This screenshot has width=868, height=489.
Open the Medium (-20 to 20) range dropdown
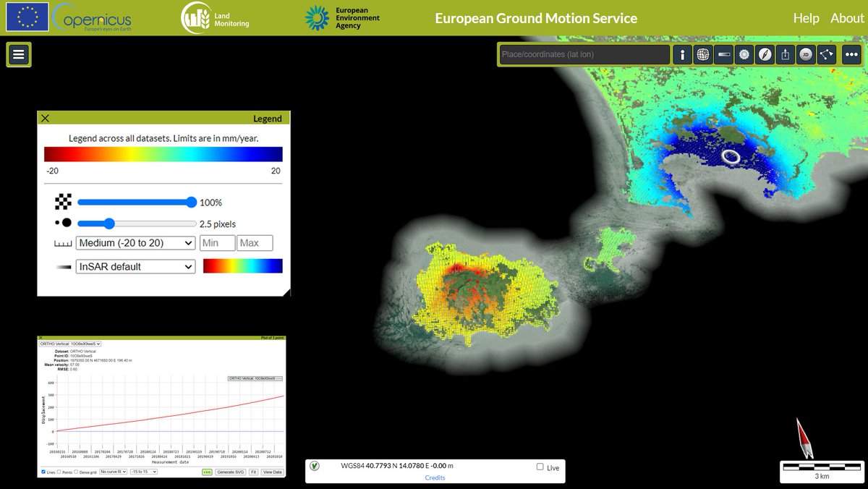135,243
